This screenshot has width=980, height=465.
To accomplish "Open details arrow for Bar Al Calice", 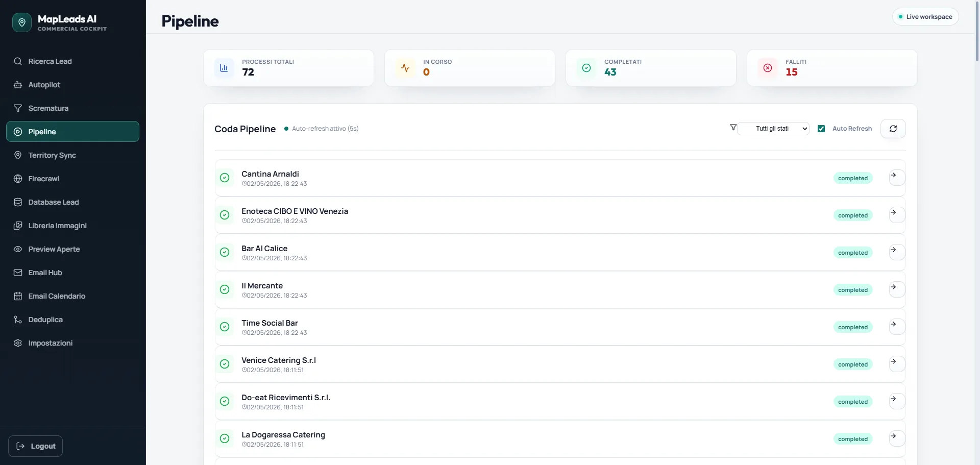I will (x=897, y=252).
